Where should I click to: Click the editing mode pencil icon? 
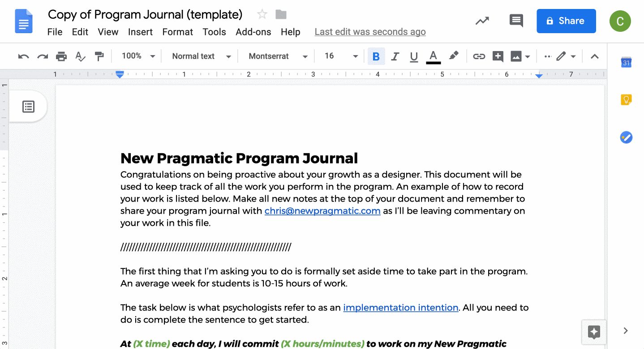pyautogui.click(x=561, y=56)
